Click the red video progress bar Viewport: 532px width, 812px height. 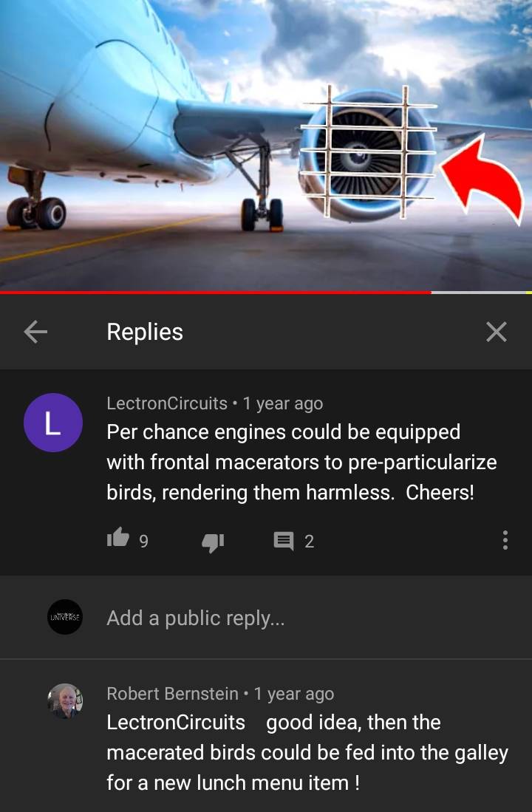point(216,293)
